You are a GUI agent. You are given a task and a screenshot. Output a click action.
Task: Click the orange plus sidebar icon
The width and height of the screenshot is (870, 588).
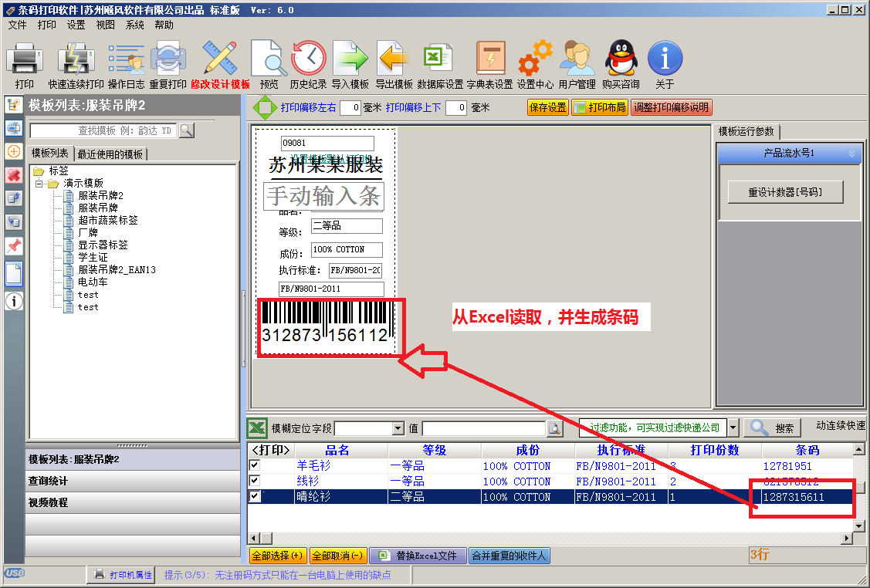click(x=14, y=151)
